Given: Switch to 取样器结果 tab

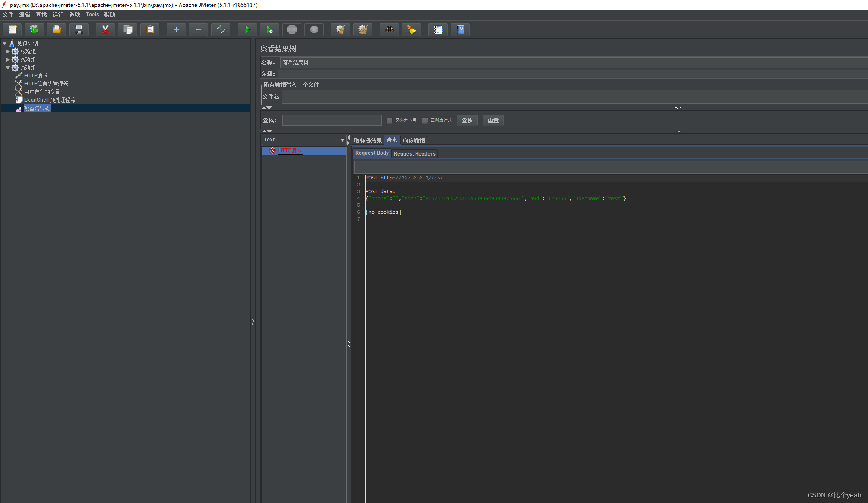Looking at the screenshot, I should click(x=368, y=141).
